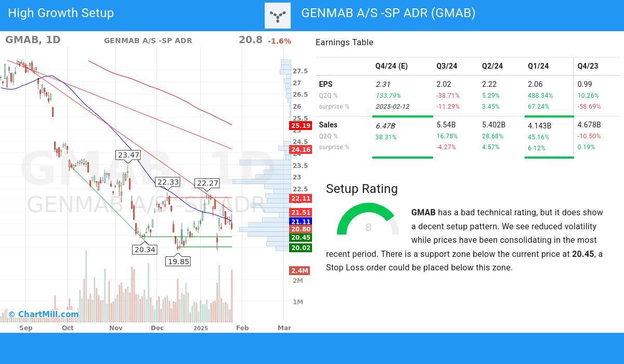The width and height of the screenshot is (624, 364).
Task: Click the GMAB, 1D chart symbol label
Action: 33,40
